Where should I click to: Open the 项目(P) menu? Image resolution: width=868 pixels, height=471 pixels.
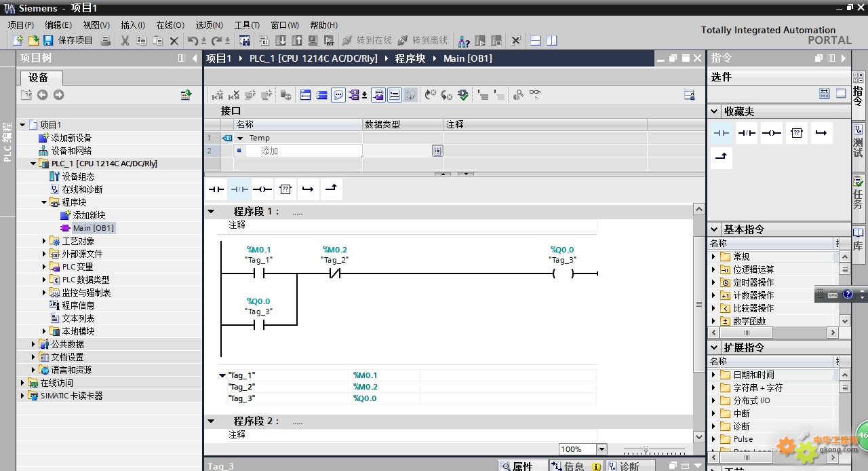coord(20,25)
